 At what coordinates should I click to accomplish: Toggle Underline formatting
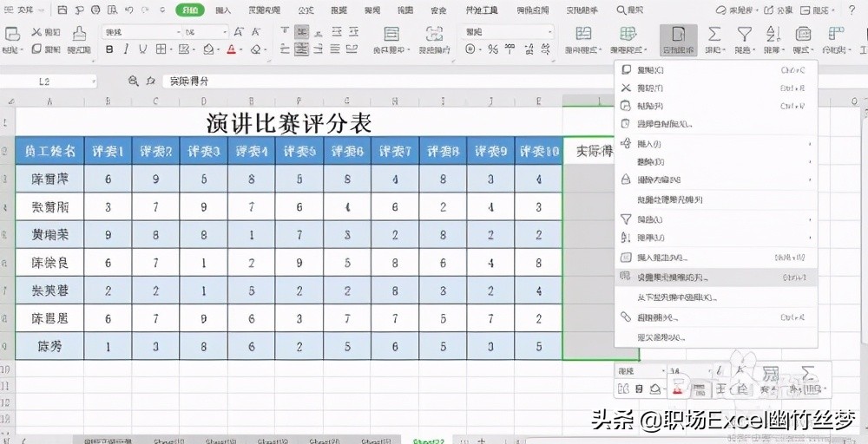tap(143, 49)
